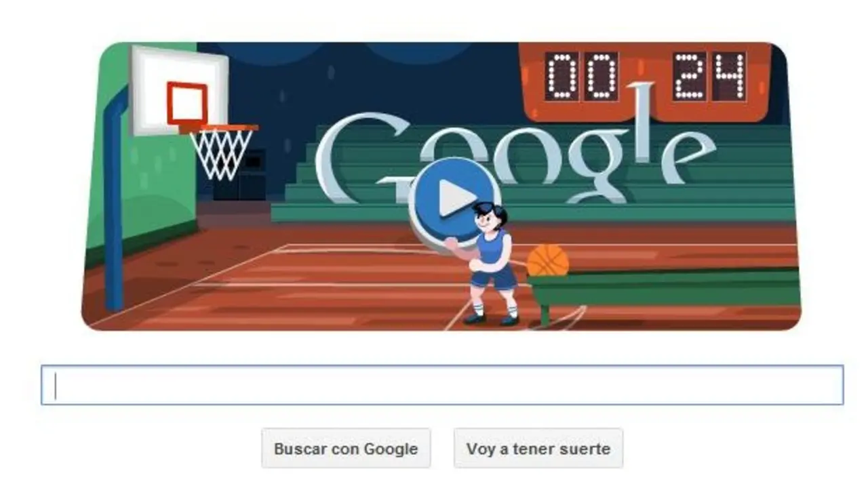Click the Voy a tener suerte button

point(538,448)
